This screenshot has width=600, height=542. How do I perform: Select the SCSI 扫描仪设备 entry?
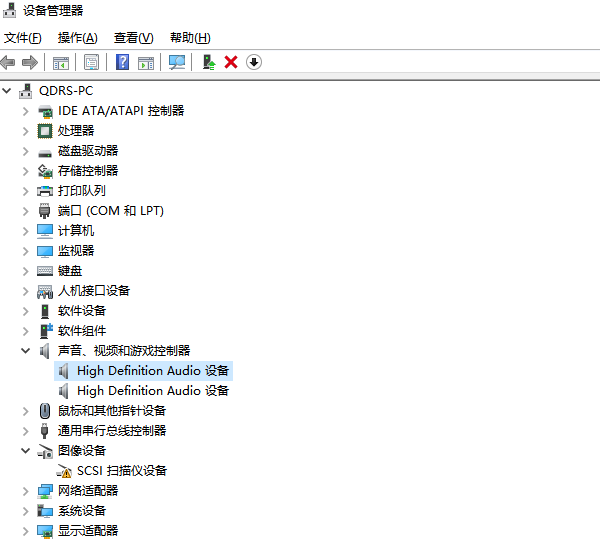(121, 471)
